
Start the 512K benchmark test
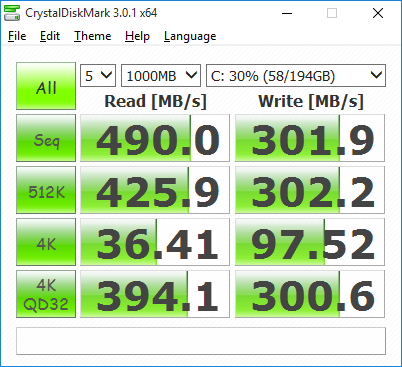click(x=46, y=190)
